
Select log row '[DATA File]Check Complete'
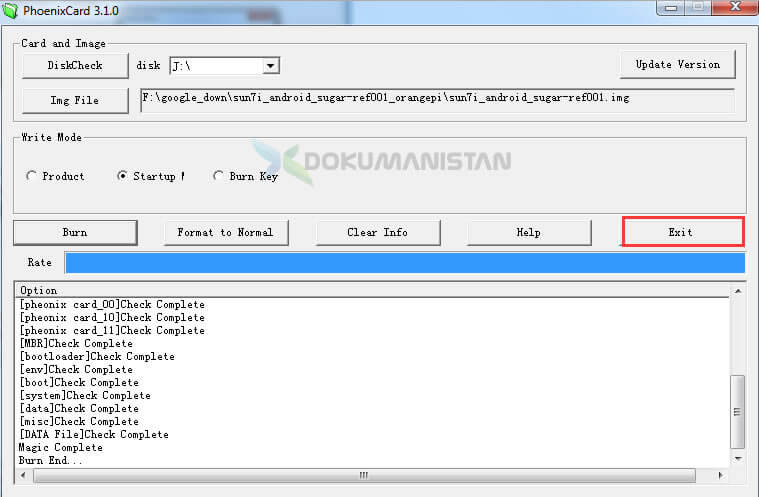[x=94, y=435]
